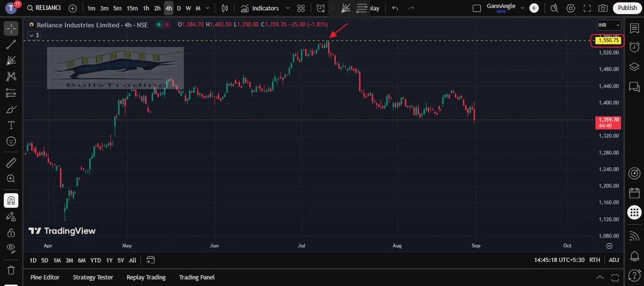Toggle magnet mode on left toolbar
The image size is (644, 286).
coord(11,200)
